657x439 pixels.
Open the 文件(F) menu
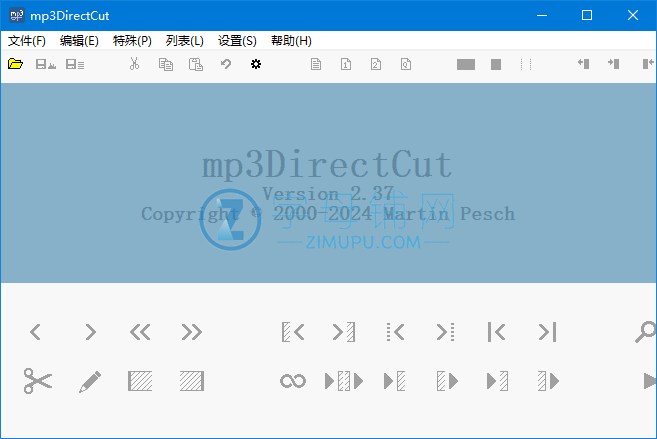[x=27, y=41]
